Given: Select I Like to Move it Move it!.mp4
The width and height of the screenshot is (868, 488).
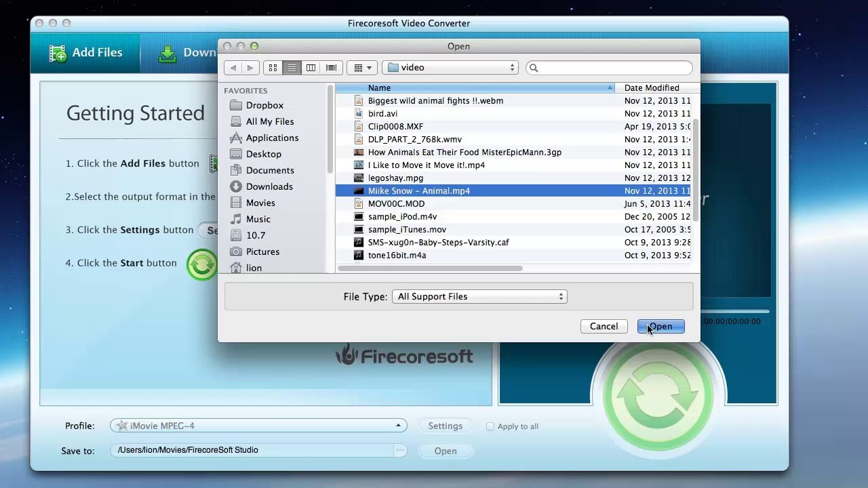Looking at the screenshot, I should coord(426,165).
